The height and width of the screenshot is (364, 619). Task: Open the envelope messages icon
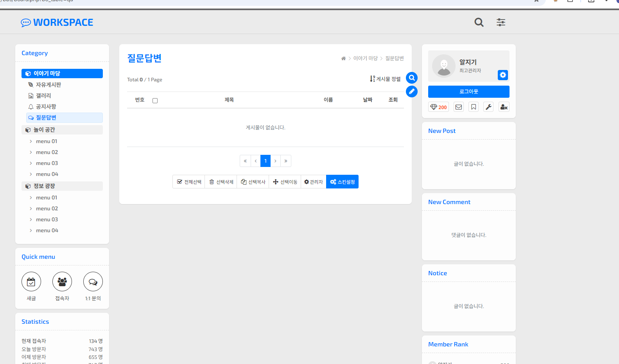pyautogui.click(x=459, y=107)
